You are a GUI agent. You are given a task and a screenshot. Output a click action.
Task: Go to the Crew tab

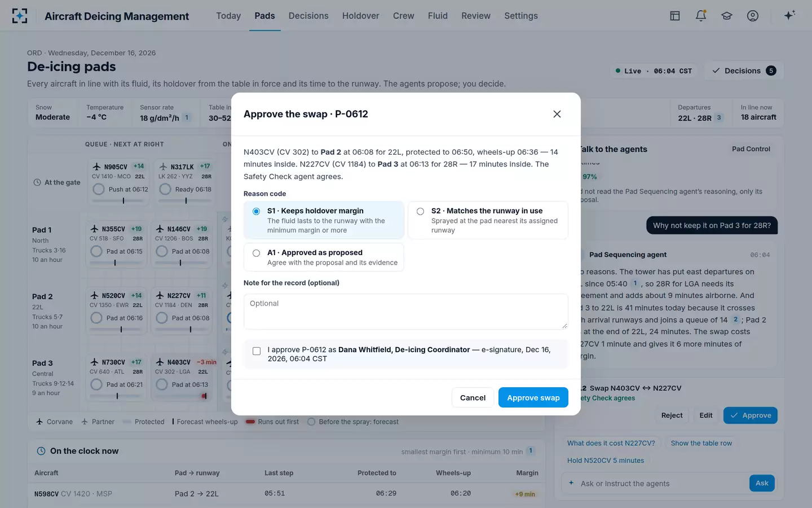404,16
